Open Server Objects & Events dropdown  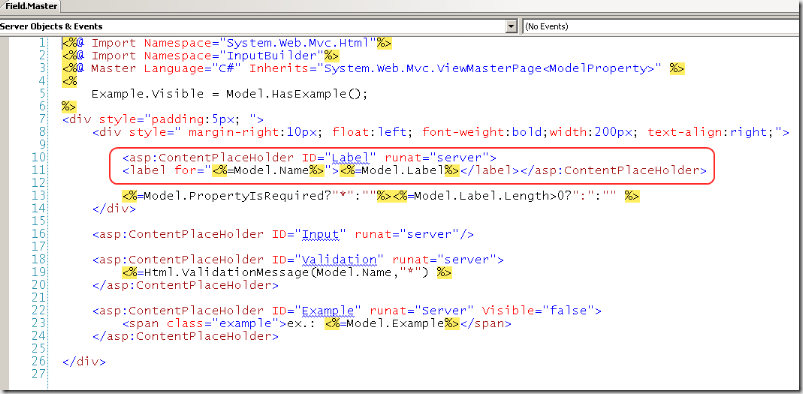click(511, 26)
